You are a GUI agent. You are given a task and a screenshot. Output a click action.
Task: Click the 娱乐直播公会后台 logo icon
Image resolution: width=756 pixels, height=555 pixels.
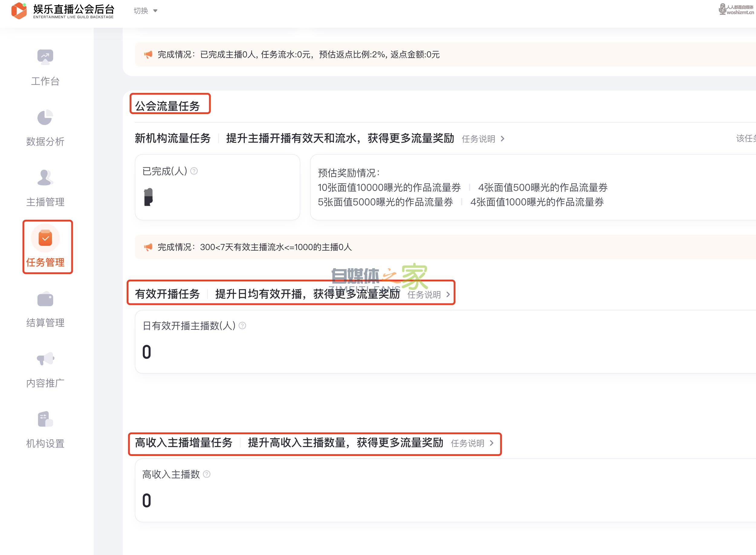tap(19, 11)
